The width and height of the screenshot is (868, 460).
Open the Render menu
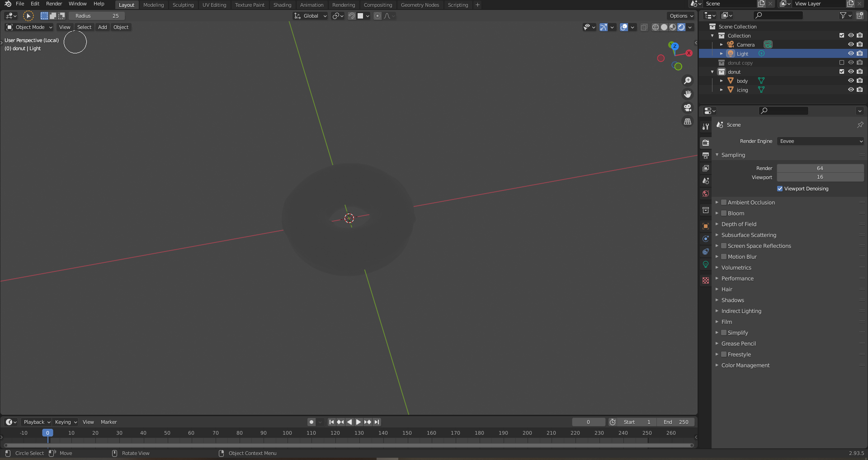click(54, 4)
